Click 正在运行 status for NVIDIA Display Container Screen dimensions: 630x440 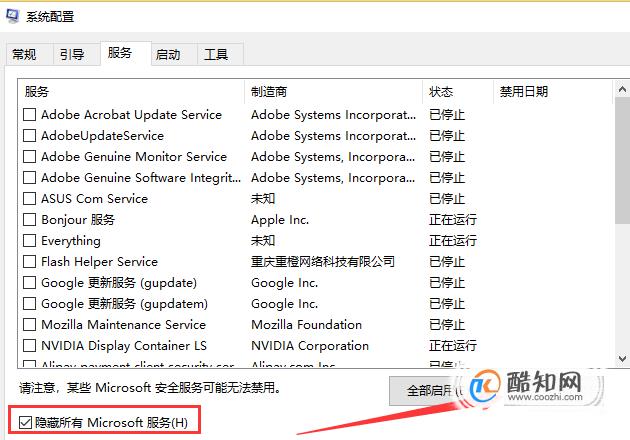[453, 345]
